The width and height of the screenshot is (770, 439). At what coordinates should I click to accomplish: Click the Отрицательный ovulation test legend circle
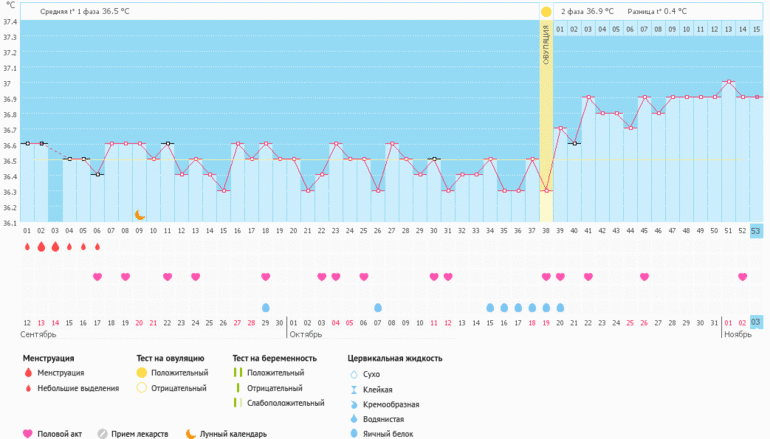click(x=142, y=388)
